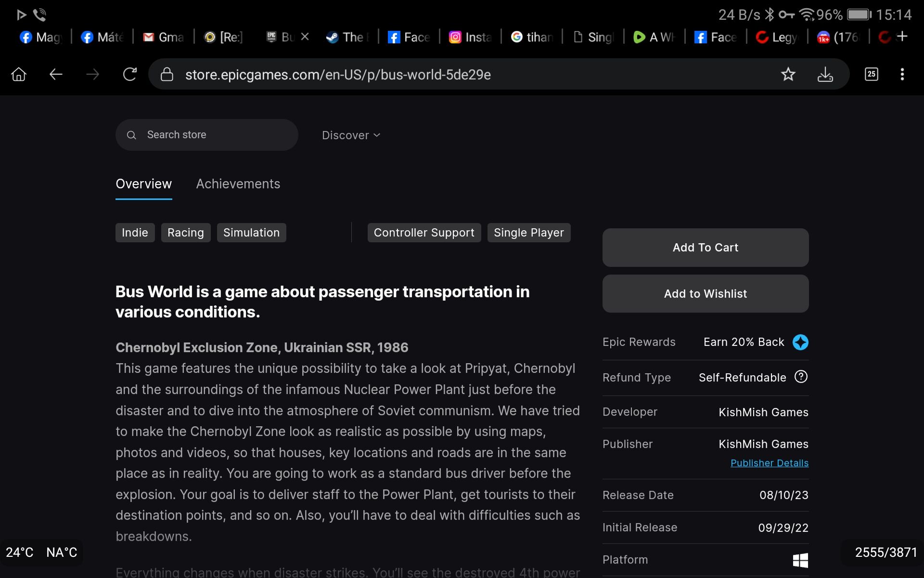This screenshot has height=578, width=924.
Task: Go back with the left arrow icon
Action: 56,75
